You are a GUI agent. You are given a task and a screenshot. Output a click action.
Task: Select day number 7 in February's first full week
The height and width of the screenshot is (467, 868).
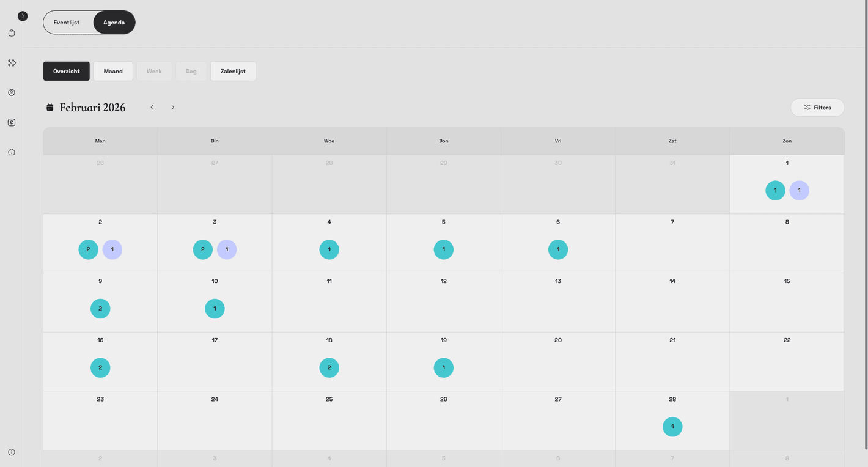click(x=672, y=222)
